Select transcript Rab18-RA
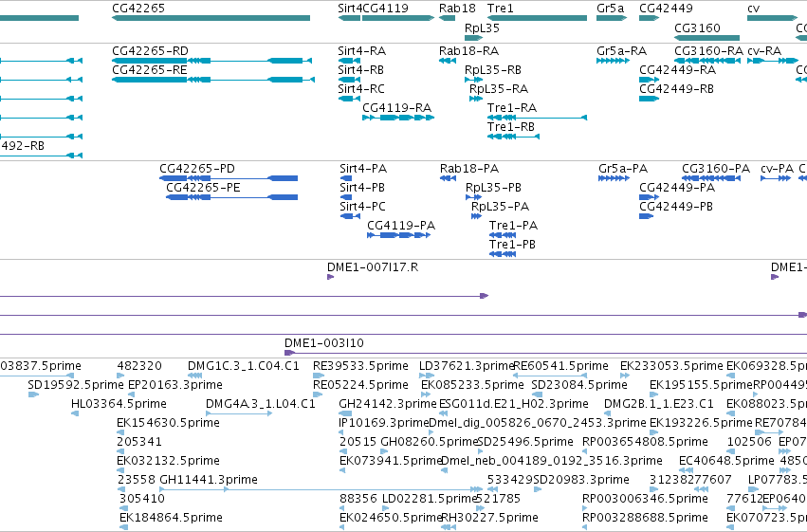The width and height of the screenshot is (807, 532). tap(468, 51)
